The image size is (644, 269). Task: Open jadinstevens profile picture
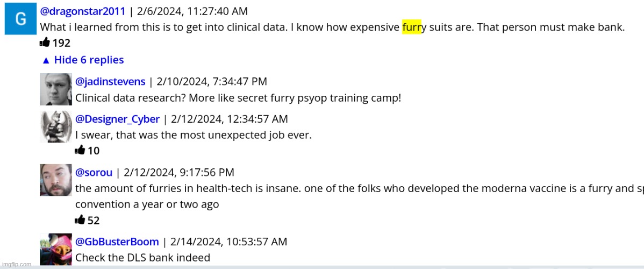tap(56, 89)
